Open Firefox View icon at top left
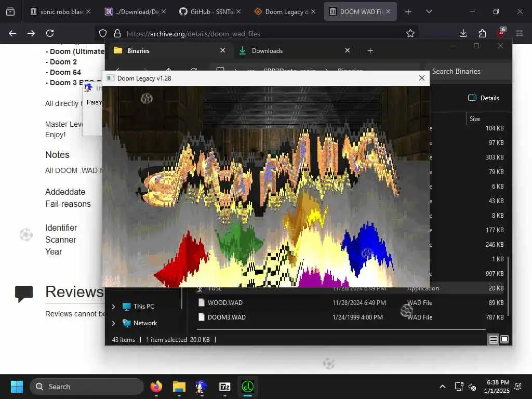Viewport: 532px width, 399px height. pos(10,12)
